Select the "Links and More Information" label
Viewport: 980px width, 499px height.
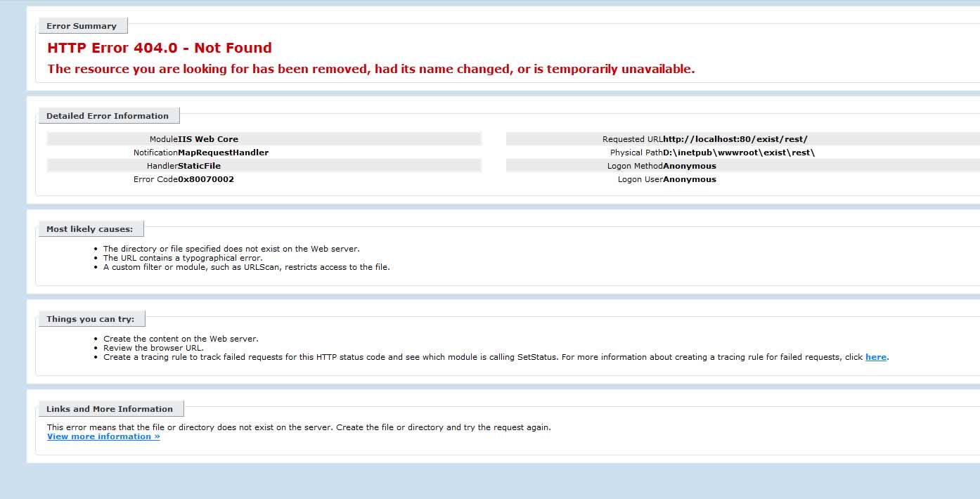[x=110, y=409]
